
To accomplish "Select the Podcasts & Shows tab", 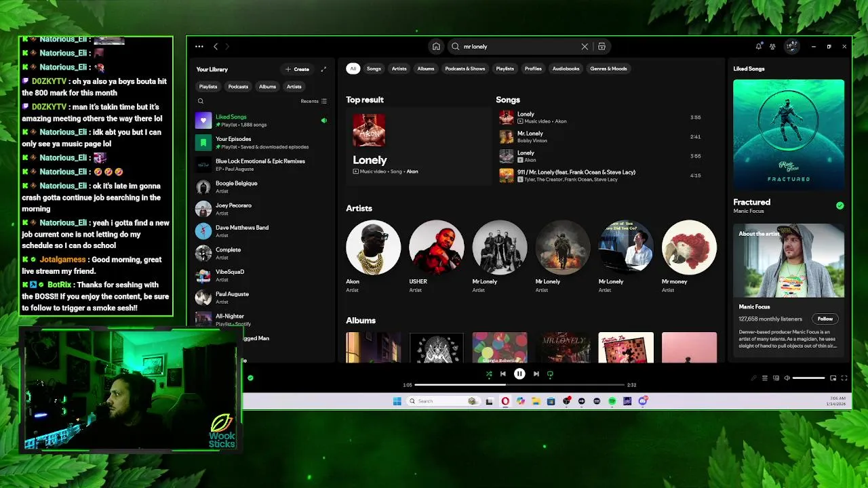I will 465,68.
